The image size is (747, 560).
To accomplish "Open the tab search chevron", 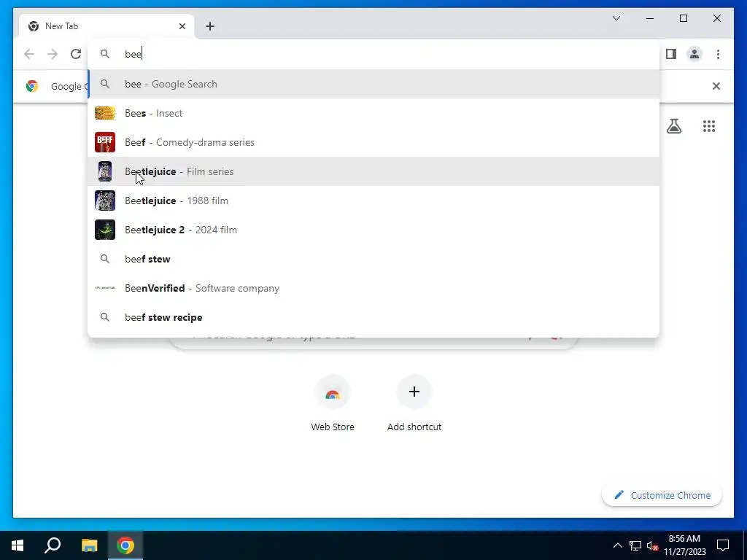I will tap(616, 18).
